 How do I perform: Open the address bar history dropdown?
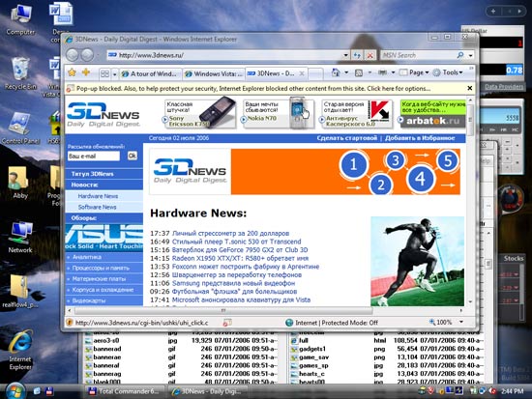point(345,55)
